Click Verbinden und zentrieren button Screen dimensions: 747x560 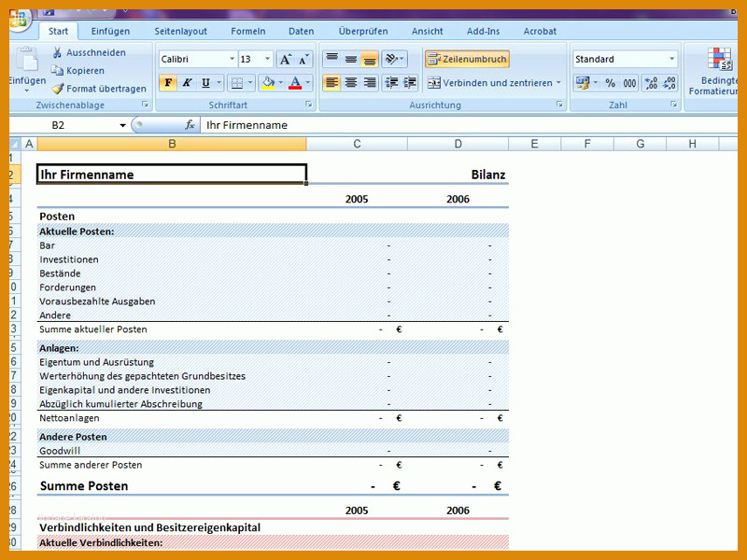tap(489, 83)
